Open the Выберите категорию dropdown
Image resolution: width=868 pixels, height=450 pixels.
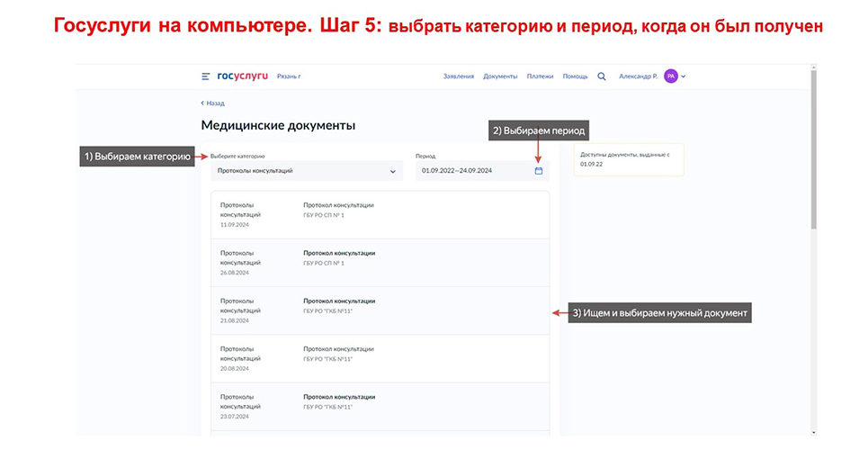tap(307, 170)
